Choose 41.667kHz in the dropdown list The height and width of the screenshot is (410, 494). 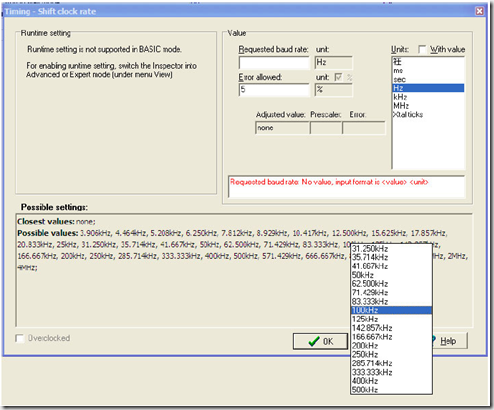tap(391, 266)
